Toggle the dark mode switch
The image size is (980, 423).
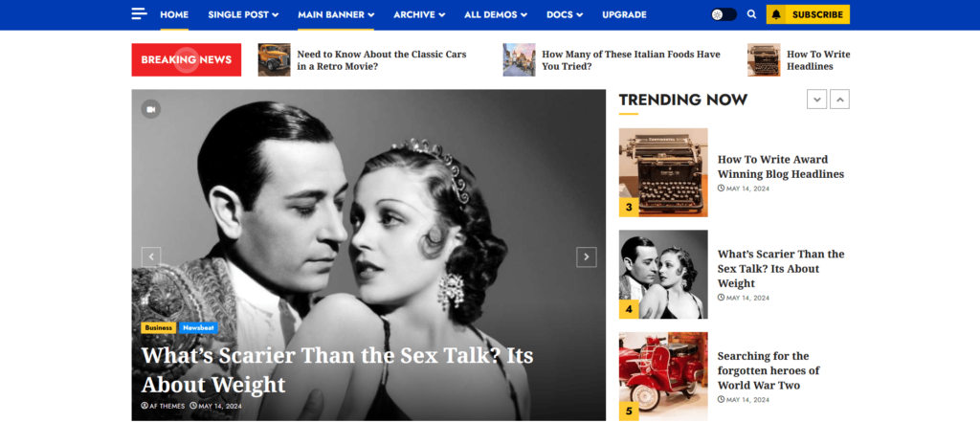click(724, 14)
